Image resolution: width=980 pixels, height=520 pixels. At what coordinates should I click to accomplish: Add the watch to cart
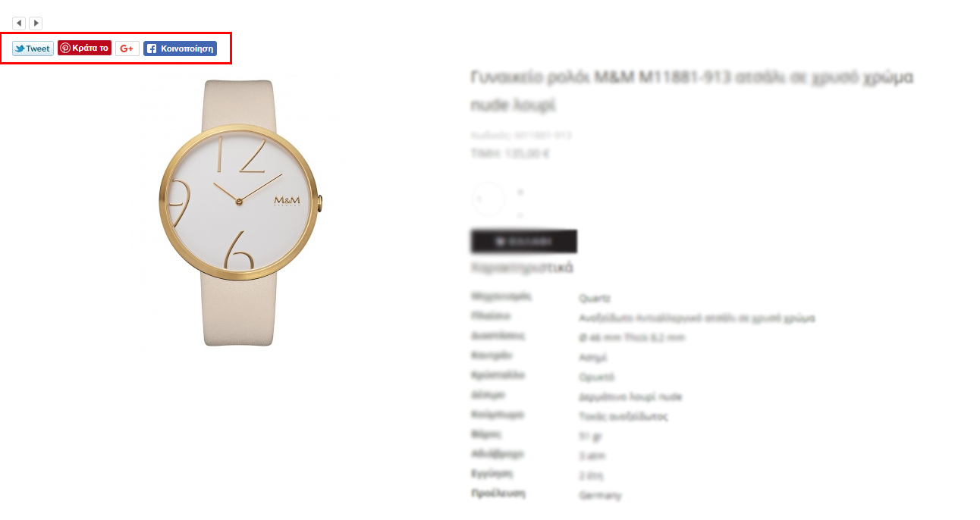524,241
